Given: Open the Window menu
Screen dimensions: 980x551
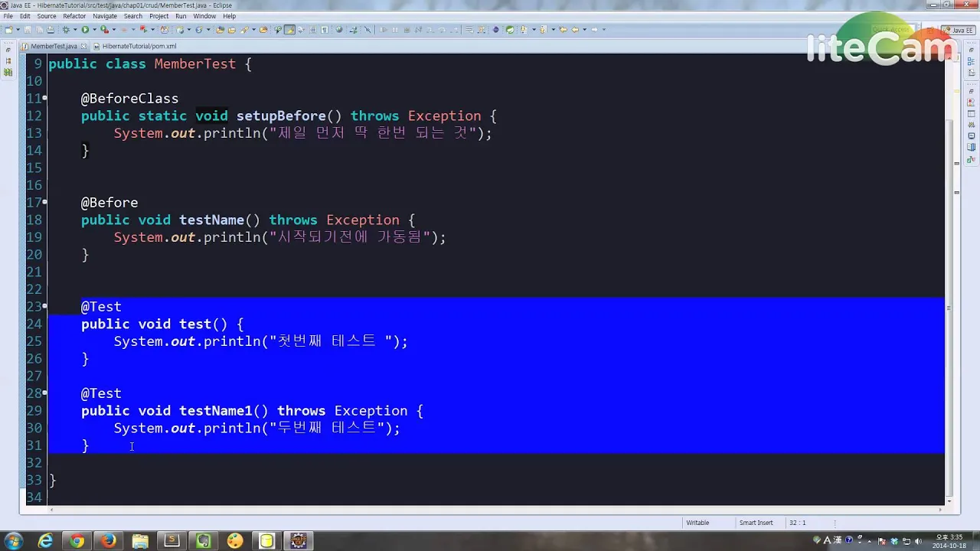Looking at the screenshot, I should [x=204, y=16].
